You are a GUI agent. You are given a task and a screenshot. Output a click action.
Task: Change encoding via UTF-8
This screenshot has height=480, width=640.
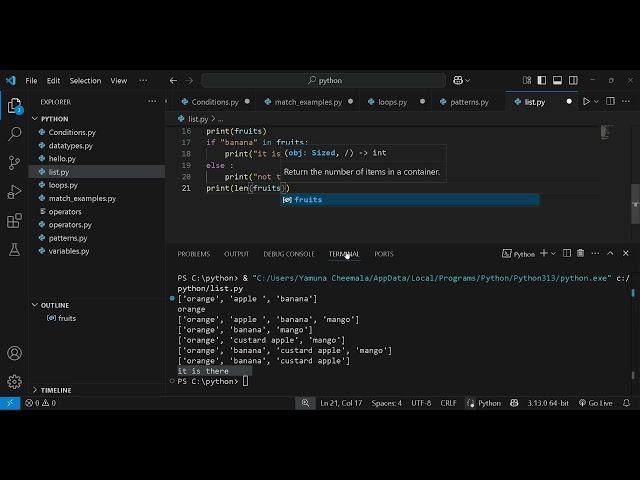point(421,403)
